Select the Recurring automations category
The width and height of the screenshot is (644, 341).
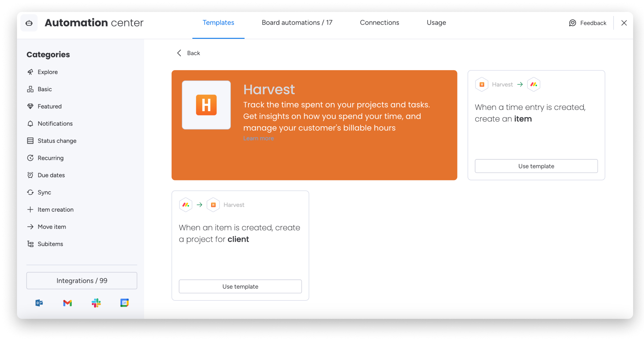coord(50,158)
